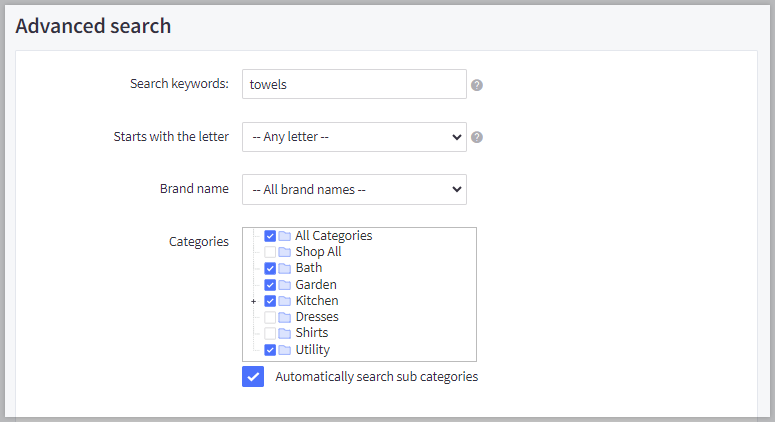Uncheck the Bath category checkbox
This screenshot has height=422, width=775.
click(270, 268)
